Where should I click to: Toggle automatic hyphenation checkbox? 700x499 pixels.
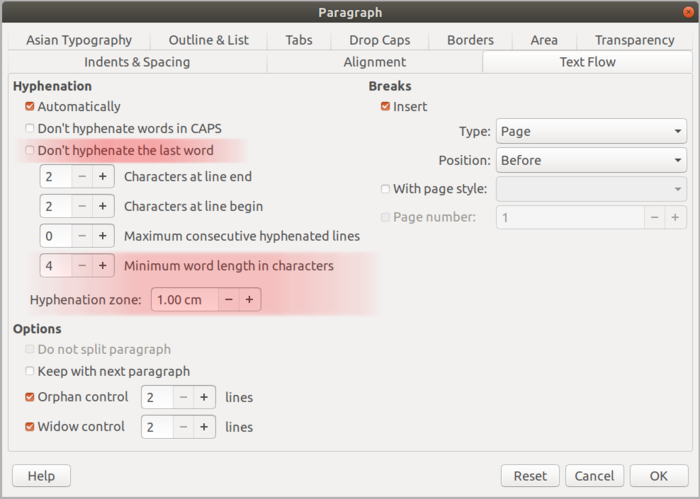point(30,107)
